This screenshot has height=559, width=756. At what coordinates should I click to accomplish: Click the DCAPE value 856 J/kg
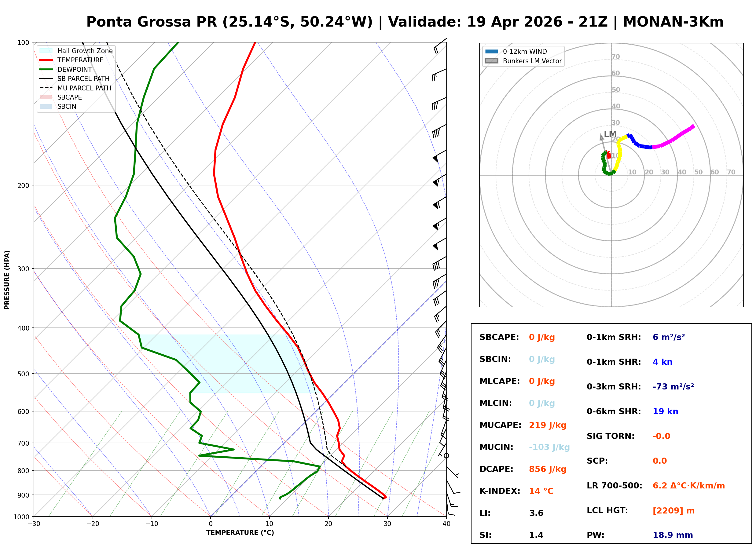click(548, 469)
